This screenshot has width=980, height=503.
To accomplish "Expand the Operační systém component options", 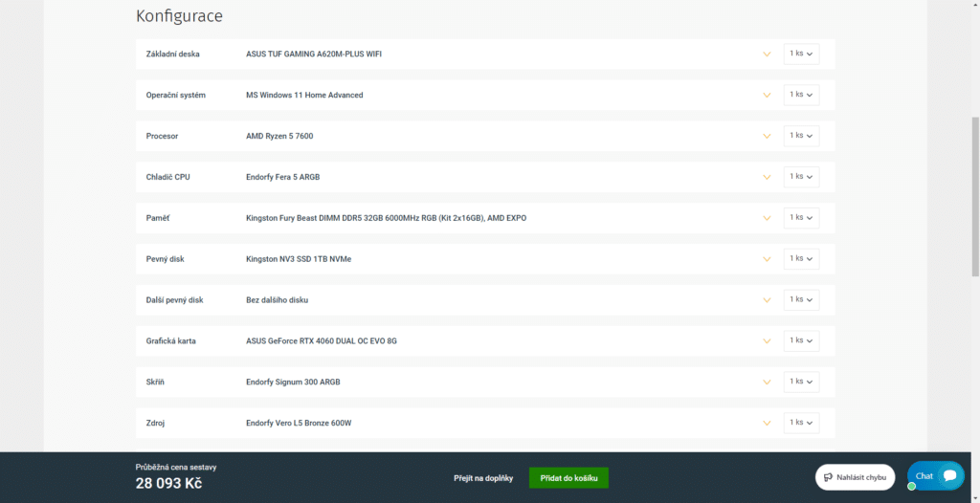I will pos(767,96).
